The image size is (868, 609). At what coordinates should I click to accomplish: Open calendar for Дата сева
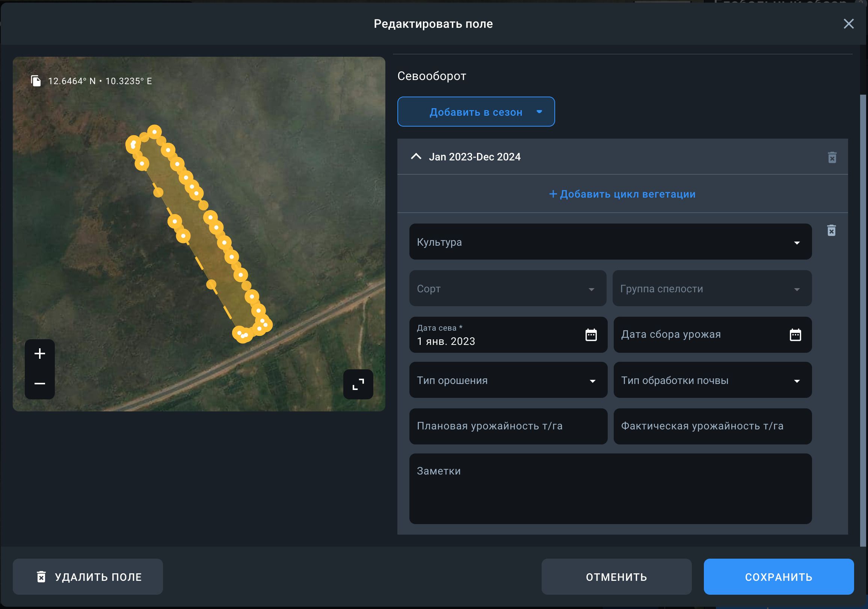tap(590, 335)
